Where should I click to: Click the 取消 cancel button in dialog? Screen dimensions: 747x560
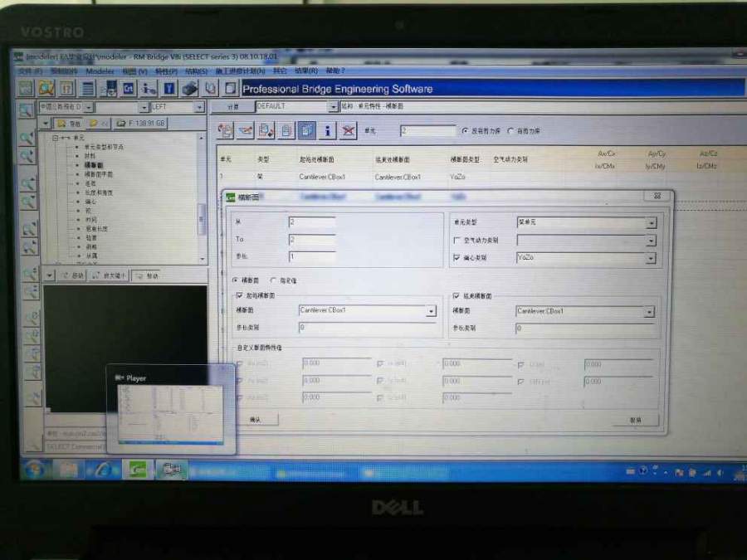pyautogui.click(x=636, y=420)
